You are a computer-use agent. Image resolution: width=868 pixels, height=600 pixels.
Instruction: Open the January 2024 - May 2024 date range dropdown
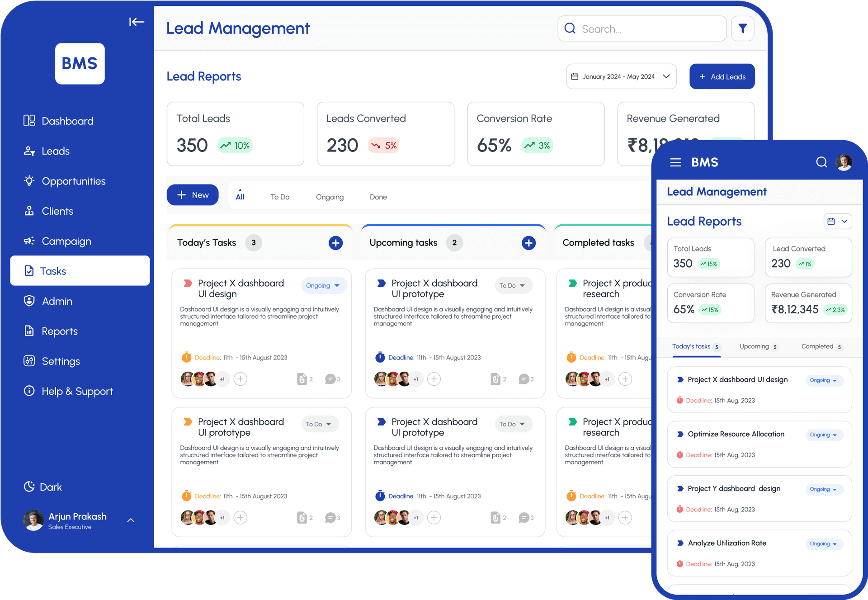pos(621,76)
